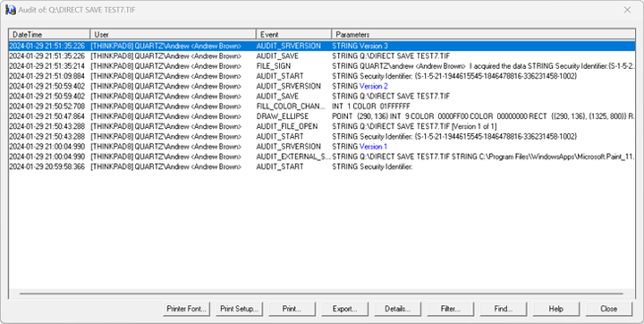Screen dimensions: 644x324
Task: Open the Filter... dialog
Action: coord(451,309)
